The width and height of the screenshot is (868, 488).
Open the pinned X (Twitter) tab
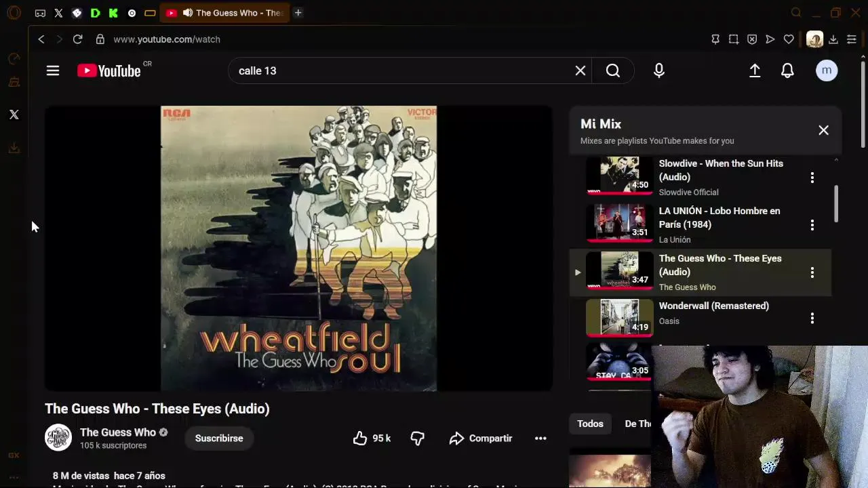point(58,13)
